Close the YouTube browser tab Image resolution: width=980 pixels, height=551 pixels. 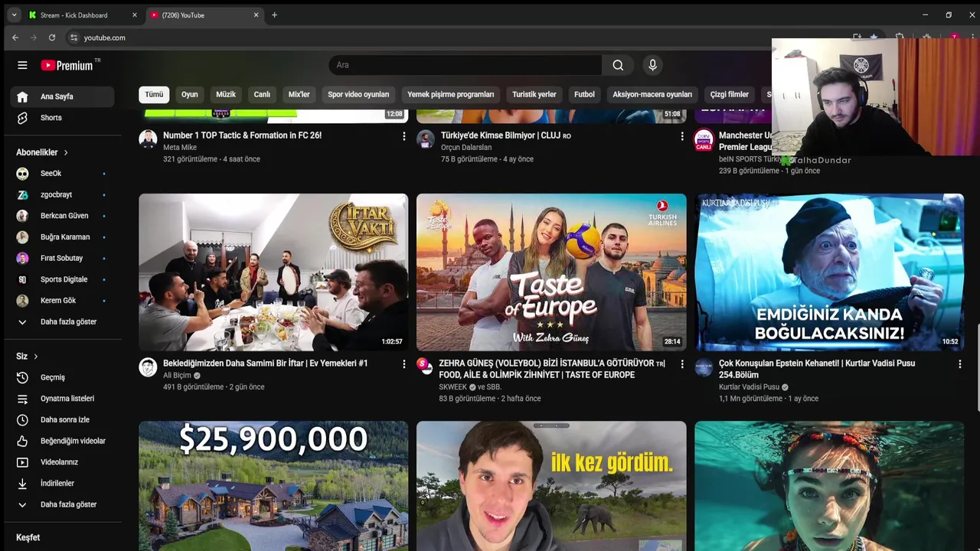click(x=256, y=15)
